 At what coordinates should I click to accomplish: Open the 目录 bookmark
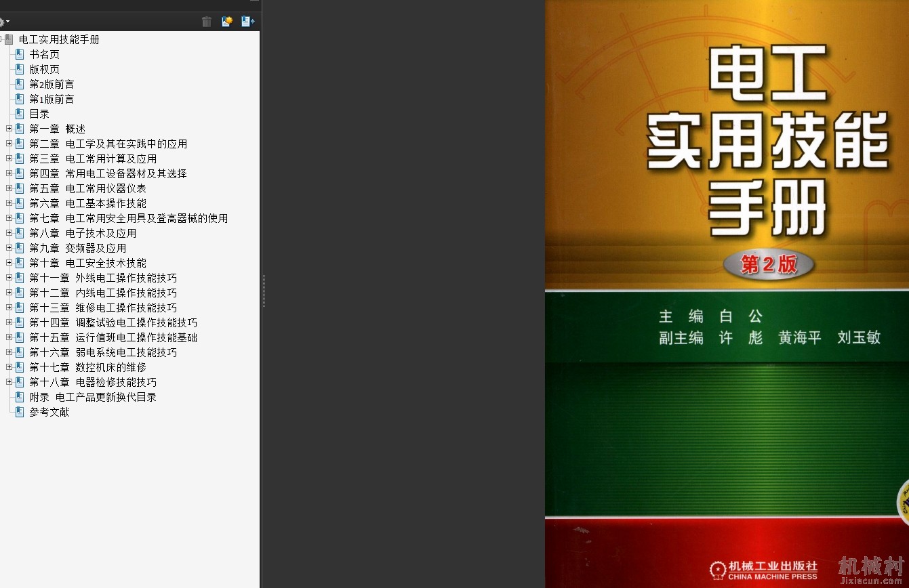tap(39, 114)
